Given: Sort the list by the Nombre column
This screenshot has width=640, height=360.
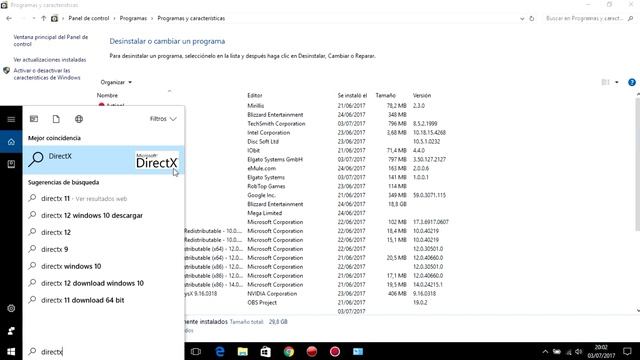Looking at the screenshot, I should [x=107, y=95].
